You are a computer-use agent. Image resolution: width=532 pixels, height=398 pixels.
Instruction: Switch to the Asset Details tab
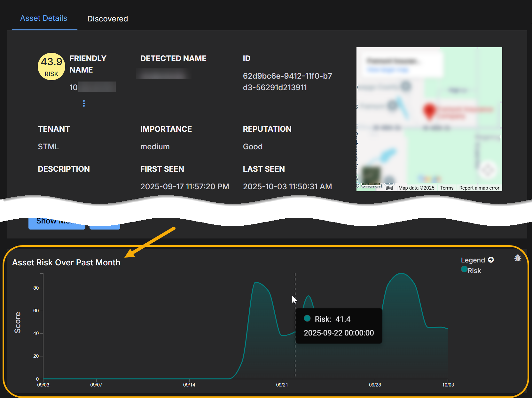click(x=44, y=18)
